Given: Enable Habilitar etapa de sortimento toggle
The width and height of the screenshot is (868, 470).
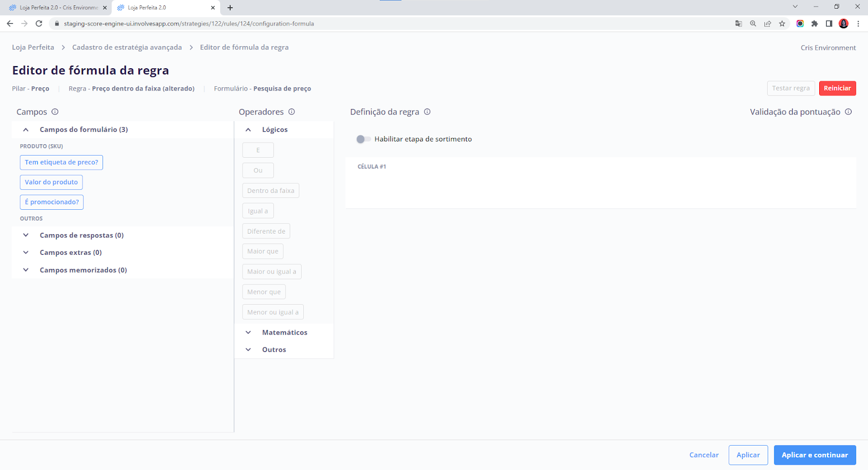Looking at the screenshot, I should click(363, 139).
